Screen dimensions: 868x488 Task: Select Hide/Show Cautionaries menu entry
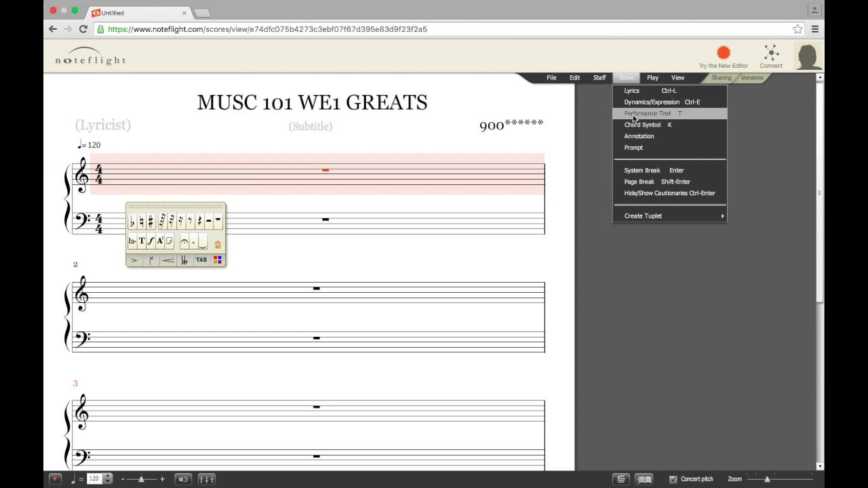point(669,193)
